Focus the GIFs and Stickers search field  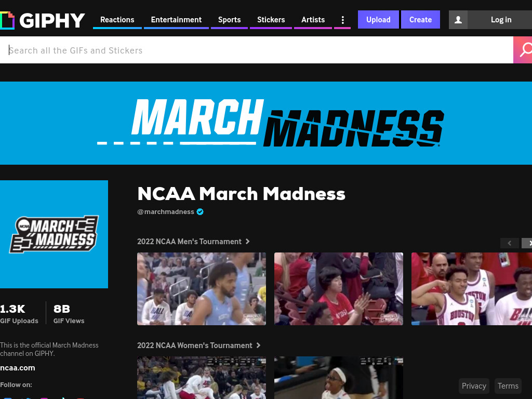pos(257,50)
